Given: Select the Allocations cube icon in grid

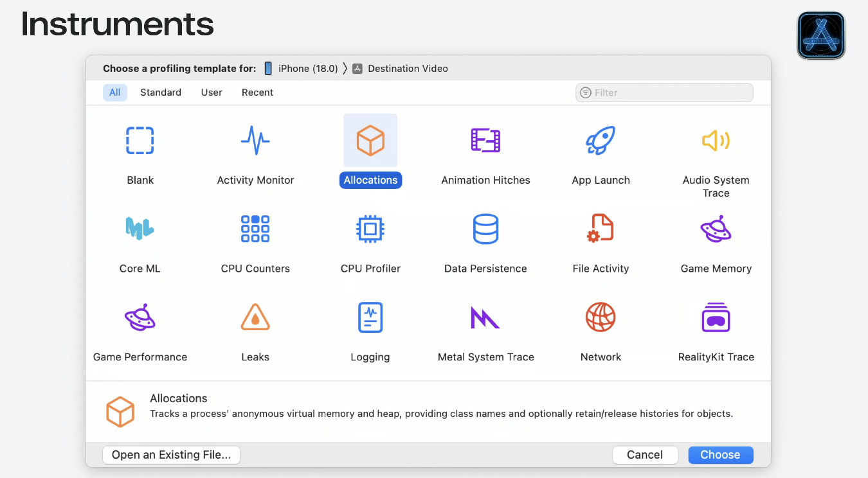Looking at the screenshot, I should (370, 141).
